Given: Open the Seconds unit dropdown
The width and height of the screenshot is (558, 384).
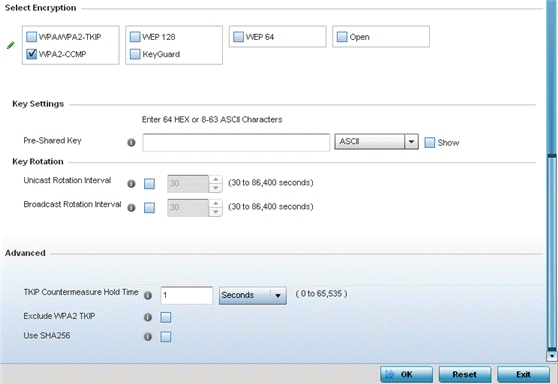Looking at the screenshot, I should point(253,295).
